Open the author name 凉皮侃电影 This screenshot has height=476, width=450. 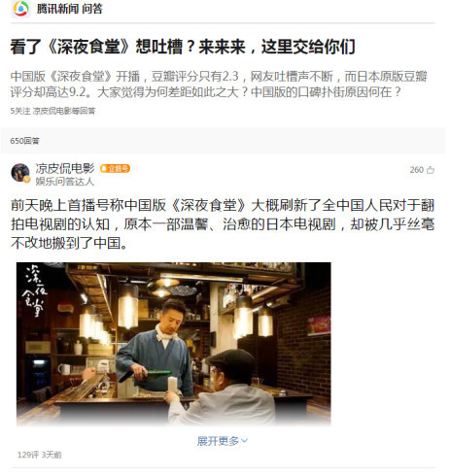coord(65,168)
